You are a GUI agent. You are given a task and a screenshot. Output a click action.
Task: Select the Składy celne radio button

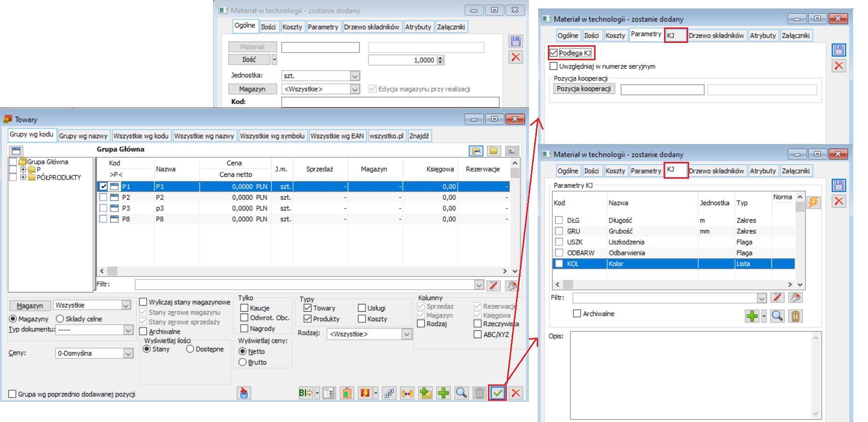coord(60,319)
